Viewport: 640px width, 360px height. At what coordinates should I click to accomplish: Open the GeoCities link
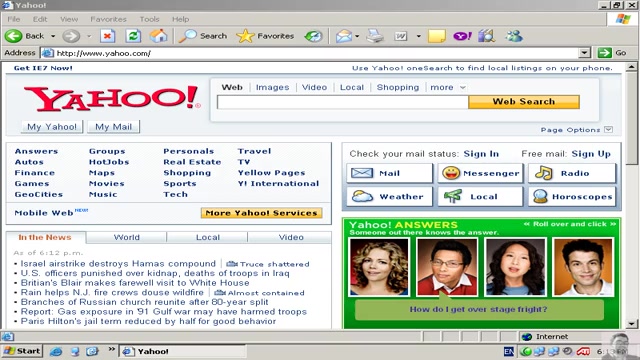click(39, 194)
